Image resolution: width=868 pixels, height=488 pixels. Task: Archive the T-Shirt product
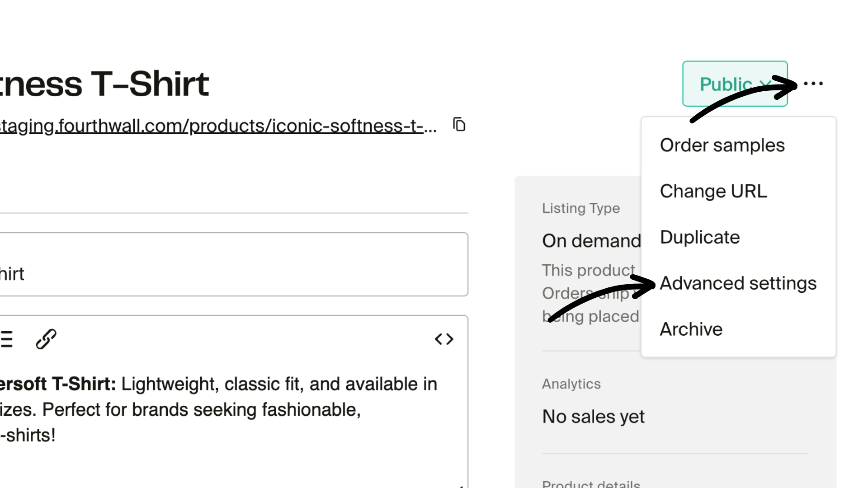pyautogui.click(x=691, y=329)
